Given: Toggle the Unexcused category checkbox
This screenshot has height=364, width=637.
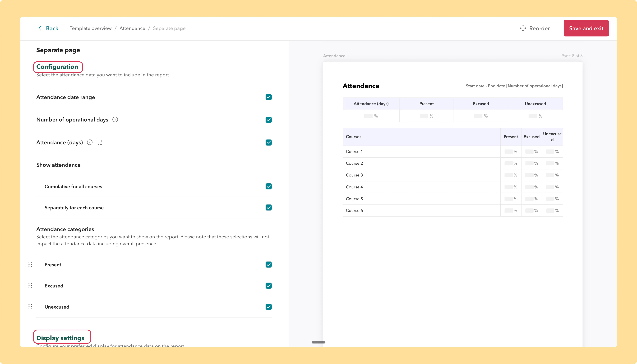Looking at the screenshot, I should tap(269, 307).
